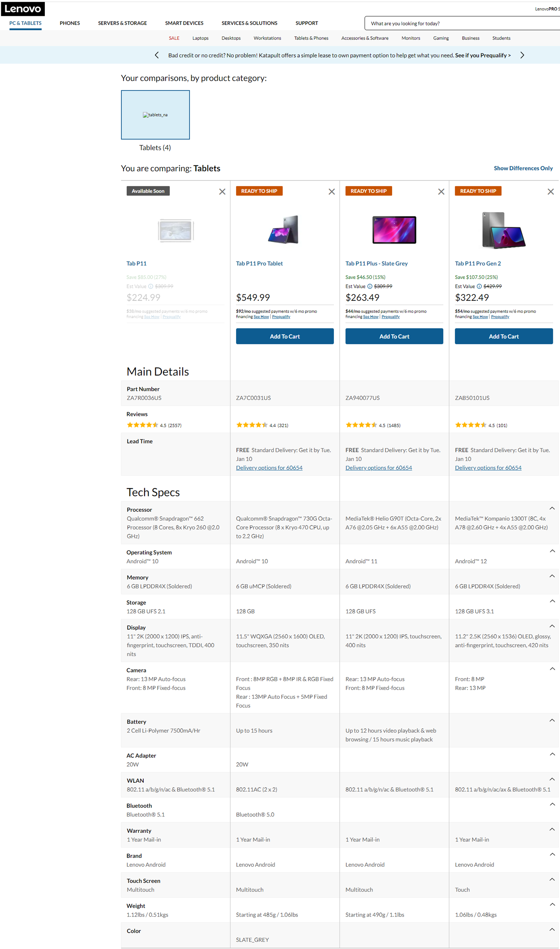Open Tab P11 Plus - Slate Grey link

coord(377,263)
